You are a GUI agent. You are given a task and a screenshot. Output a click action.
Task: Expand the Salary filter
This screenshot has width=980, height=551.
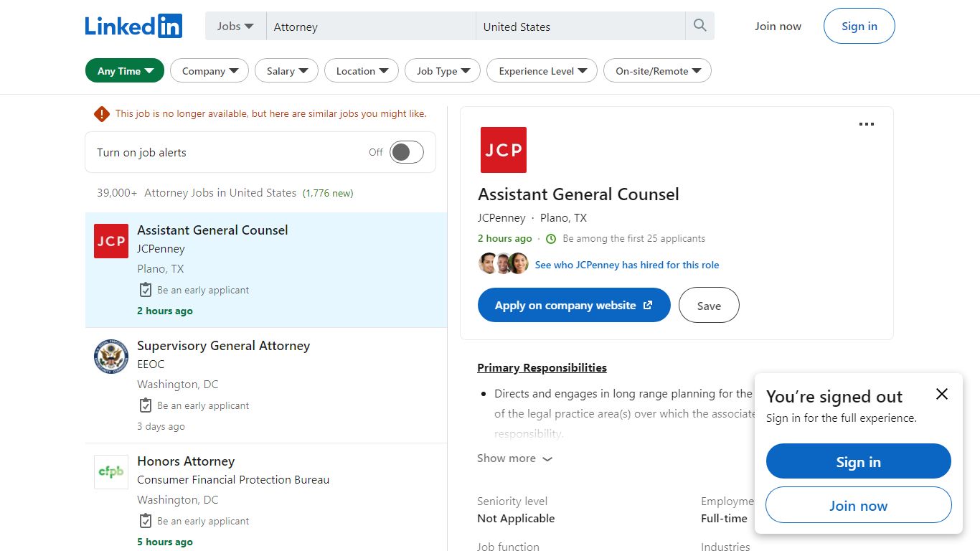click(287, 71)
